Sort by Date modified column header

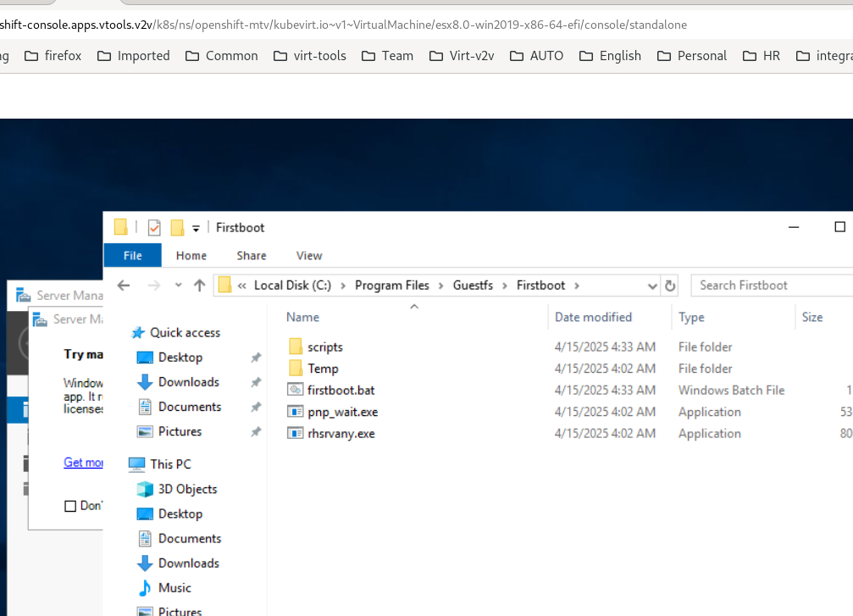(x=593, y=317)
